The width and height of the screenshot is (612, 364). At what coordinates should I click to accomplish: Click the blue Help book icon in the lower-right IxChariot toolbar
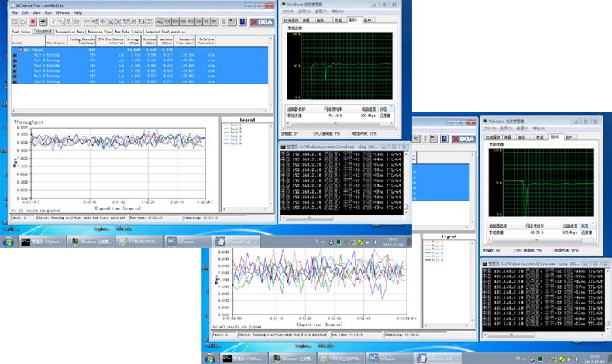[444, 139]
